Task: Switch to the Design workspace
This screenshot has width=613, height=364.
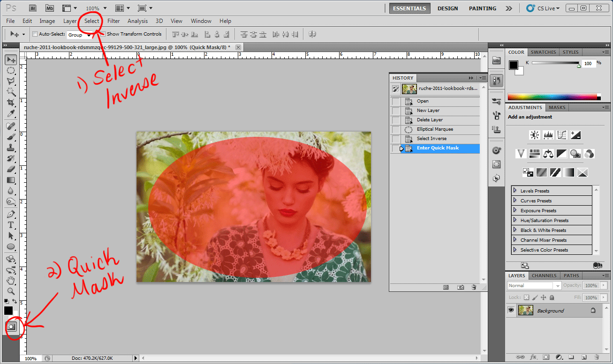Action: 447,8
